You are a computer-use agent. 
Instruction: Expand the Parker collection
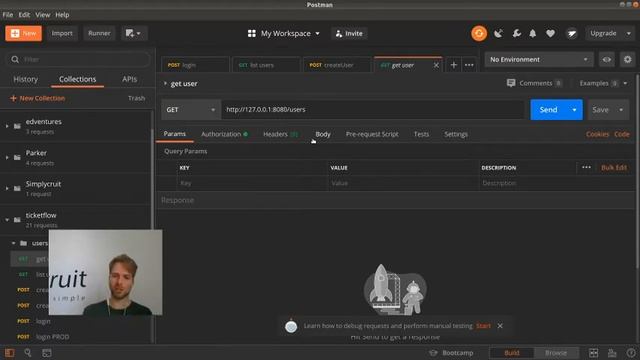point(7,158)
